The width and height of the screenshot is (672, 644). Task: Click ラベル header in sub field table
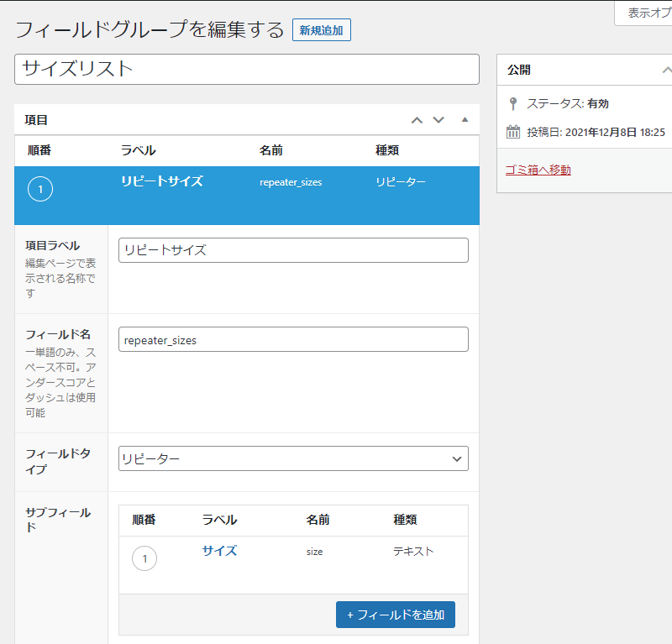(219, 520)
